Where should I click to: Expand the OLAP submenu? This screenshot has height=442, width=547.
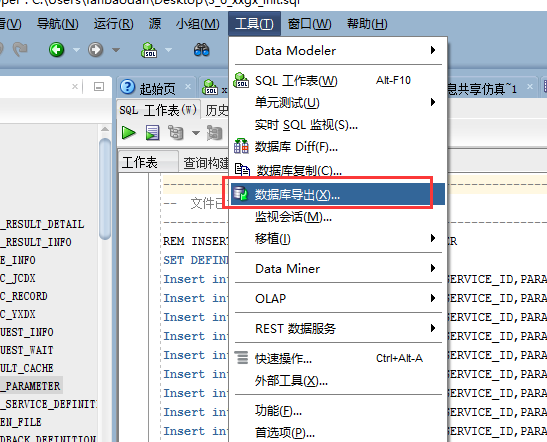pyautogui.click(x=338, y=298)
